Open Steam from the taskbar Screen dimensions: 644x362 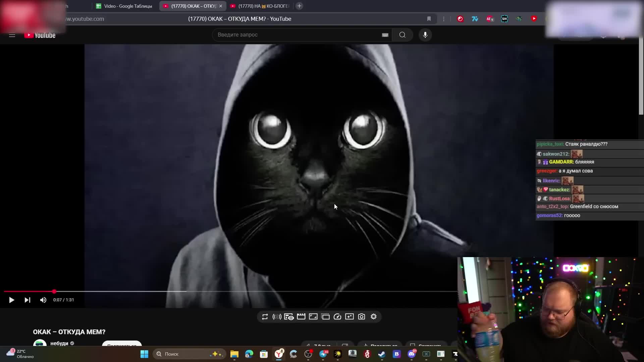point(382,354)
